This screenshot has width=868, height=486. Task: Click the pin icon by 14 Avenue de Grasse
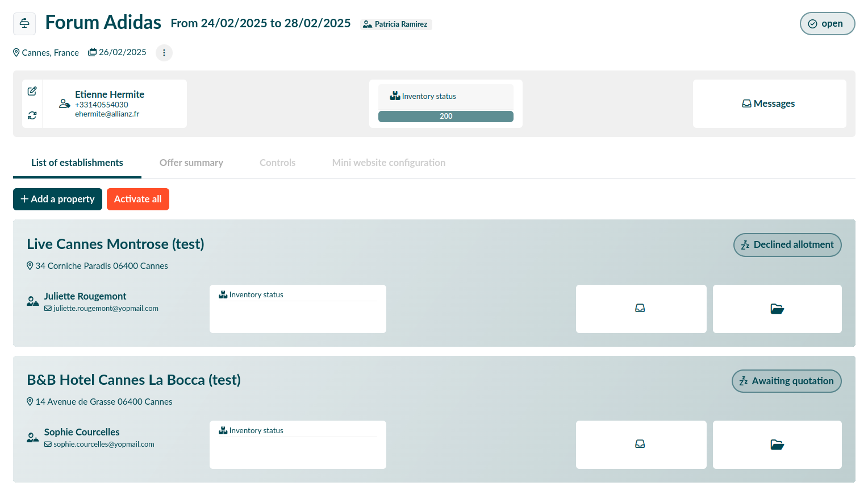pyautogui.click(x=30, y=402)
